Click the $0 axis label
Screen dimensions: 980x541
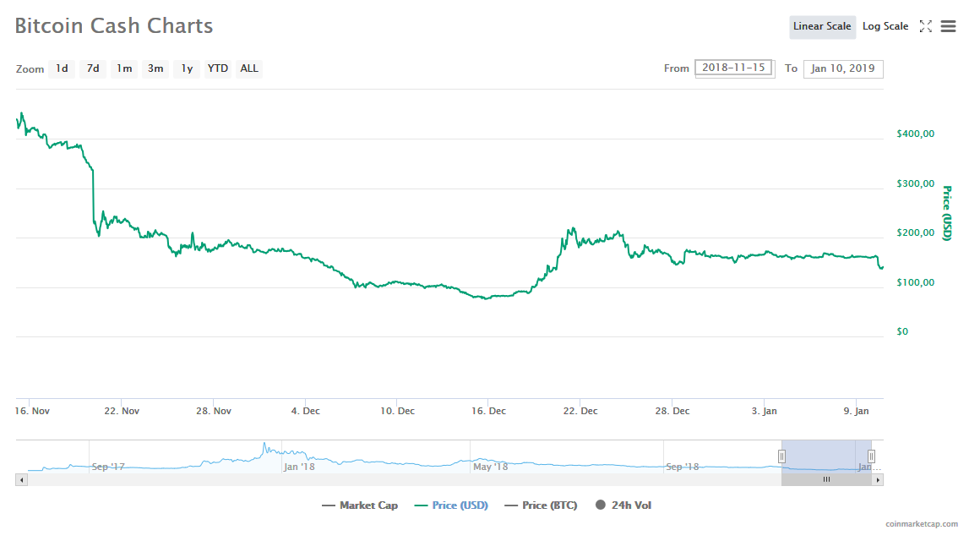click(x=902, y=331)
